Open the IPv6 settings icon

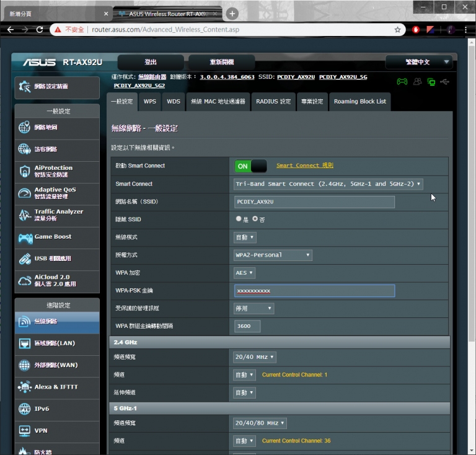(24, 409)
